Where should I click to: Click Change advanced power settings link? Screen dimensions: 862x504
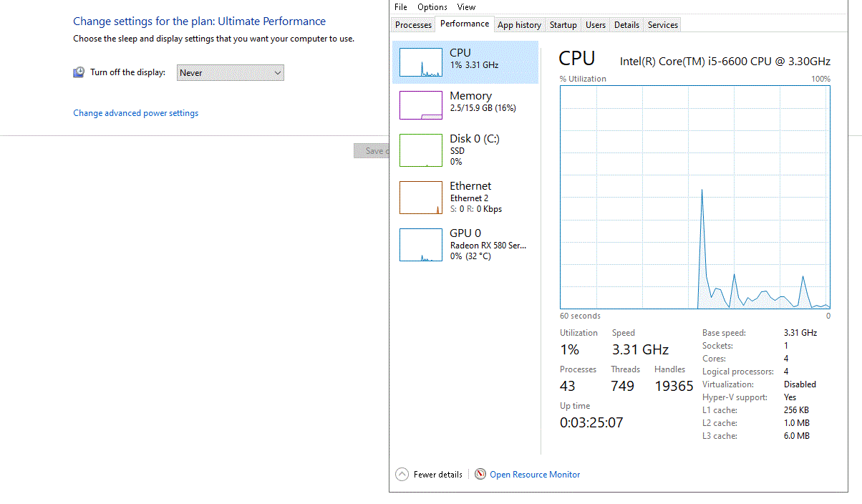click(x=136, y=113)
